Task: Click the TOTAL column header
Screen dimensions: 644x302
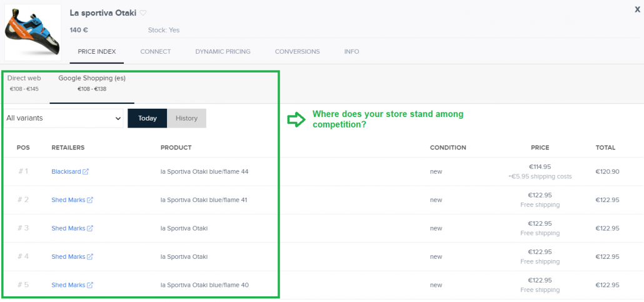Action: pos(605,148)
